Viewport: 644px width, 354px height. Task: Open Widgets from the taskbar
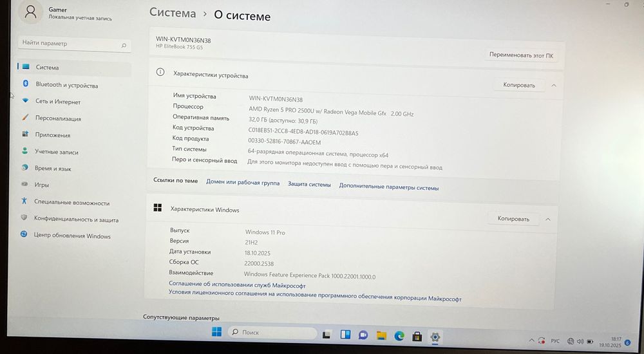tap(345, 335)
